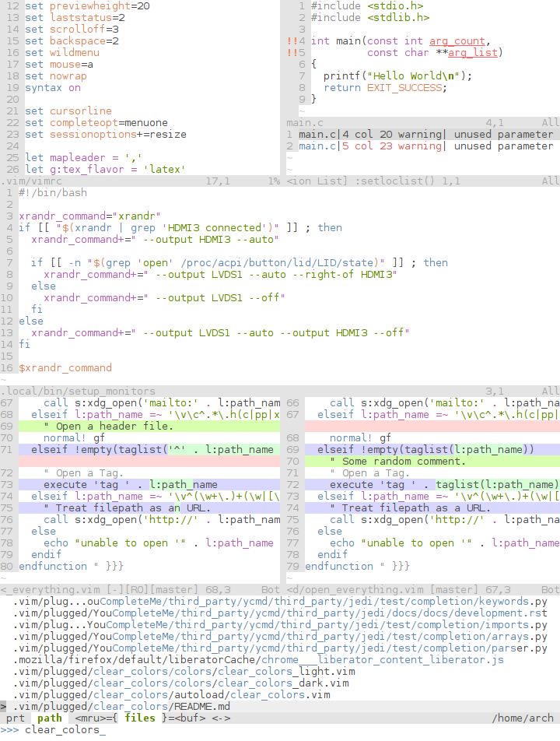The image size is (560, 741).
Task: Click '#include <stdio.h>' in main.c
Action: [x=367, y=6]
